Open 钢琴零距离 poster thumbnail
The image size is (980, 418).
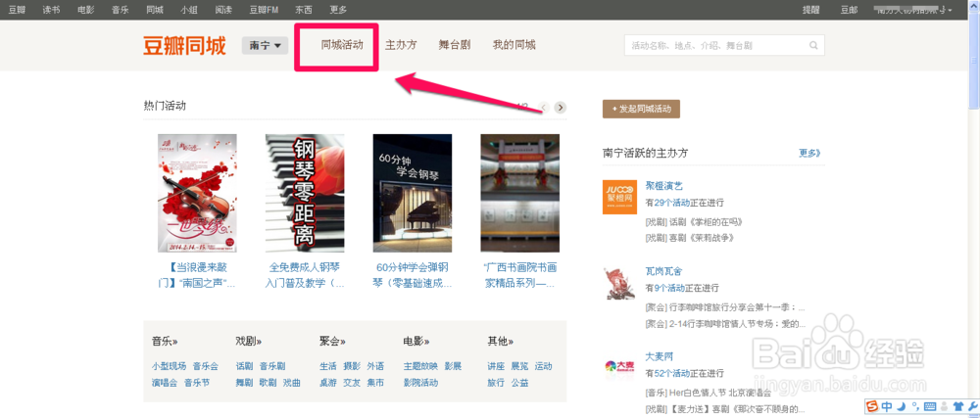pos(305,193)
